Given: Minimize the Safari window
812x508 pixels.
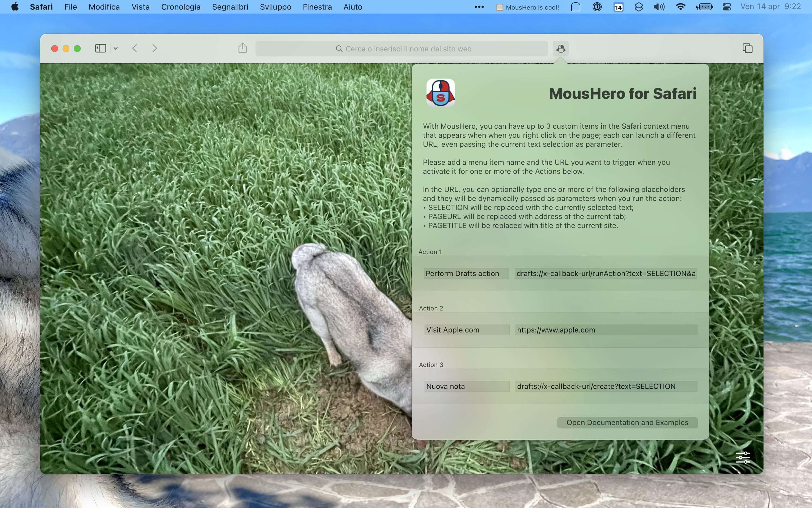Looking at the screenshot, I should click(66, 49).
